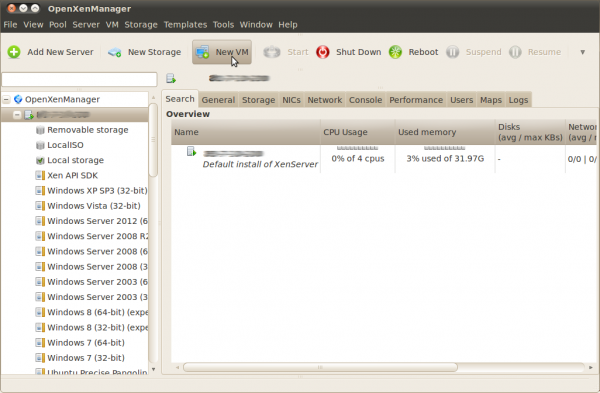600x393 pixels.
Task: Click the CPU Usage column header
Action: 357,132
